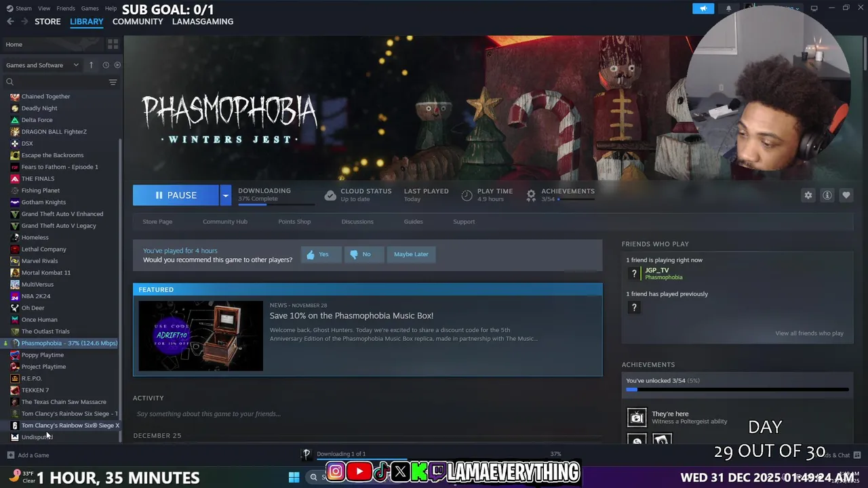The image size is (868, 488).
Task: Open the LAMASGAMING profile tab
Action: 203,22
